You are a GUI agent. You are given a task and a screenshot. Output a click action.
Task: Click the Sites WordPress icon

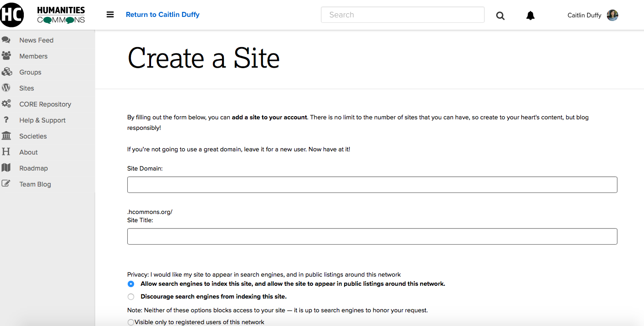tap(6, 88)
